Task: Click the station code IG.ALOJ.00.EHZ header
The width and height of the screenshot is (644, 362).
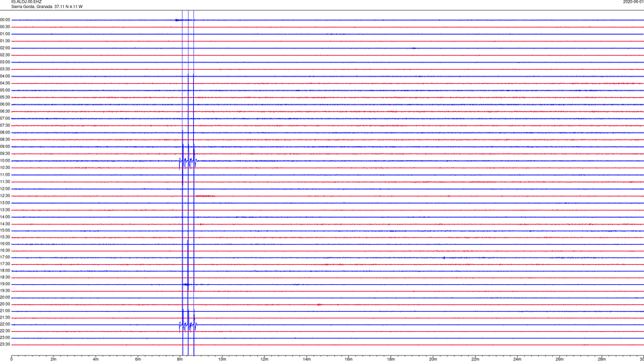Action: 26,1
